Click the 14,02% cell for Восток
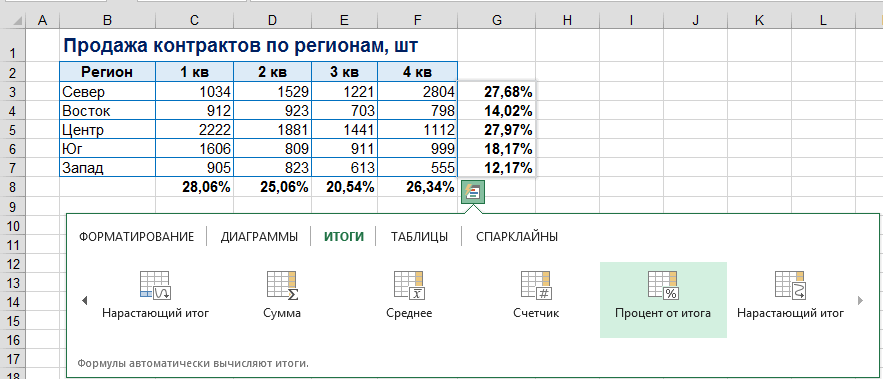 pyautogui.click(x=496, y=110)
